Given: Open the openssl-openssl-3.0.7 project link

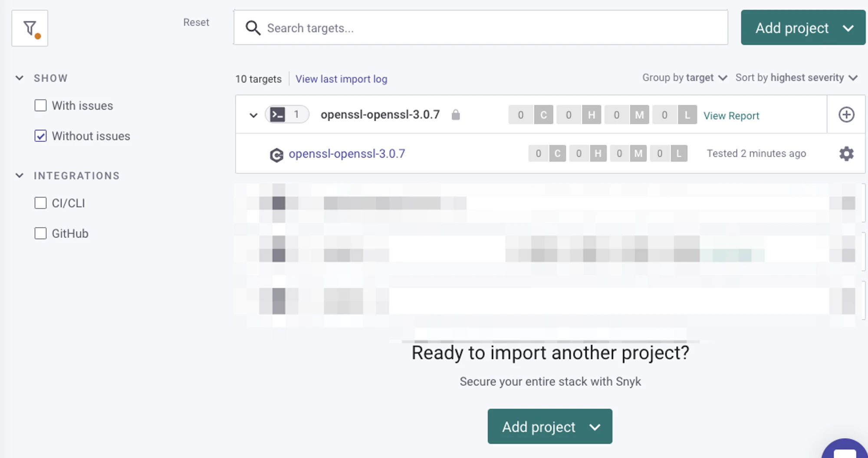Looking at the screenshot, I should click(347, 154).
